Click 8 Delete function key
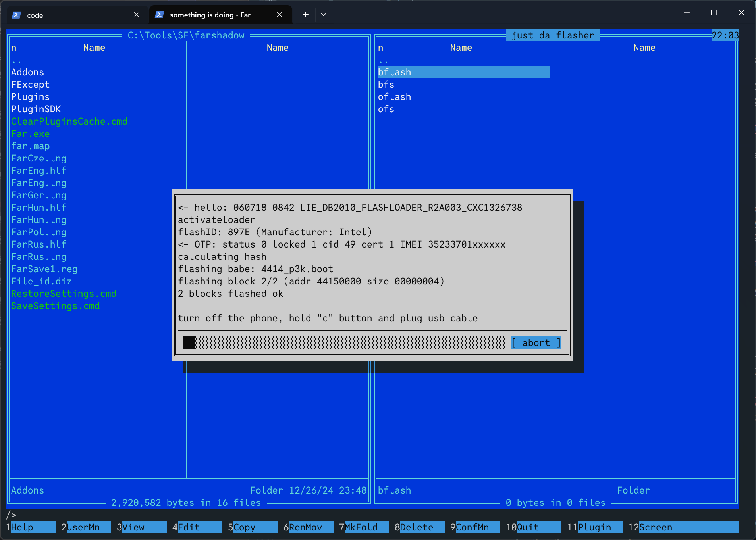The width and height of the screenshot is (756, 540). tap(420, 527)
